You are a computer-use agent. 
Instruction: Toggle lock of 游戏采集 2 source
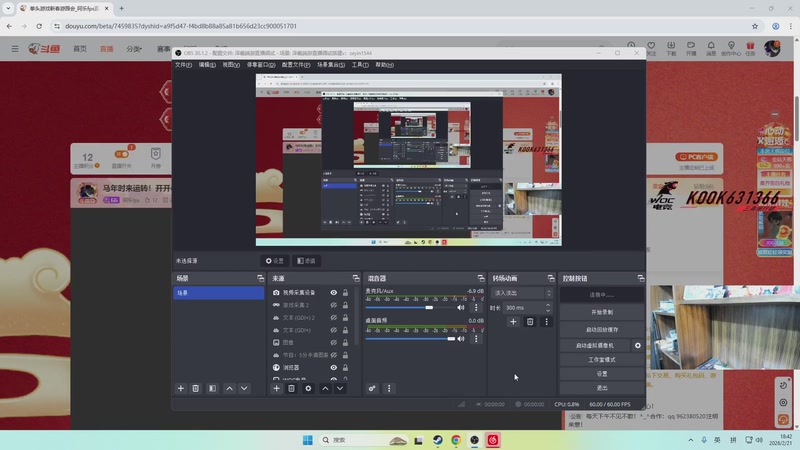pos(345,305)
